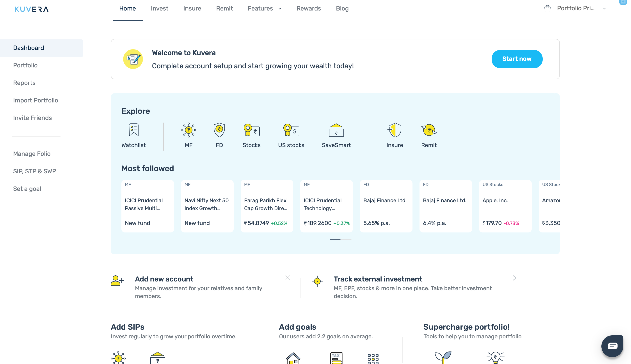Viewport: 631px width, 364px height.
Task: Go to the Home tab
Action: 127,9
